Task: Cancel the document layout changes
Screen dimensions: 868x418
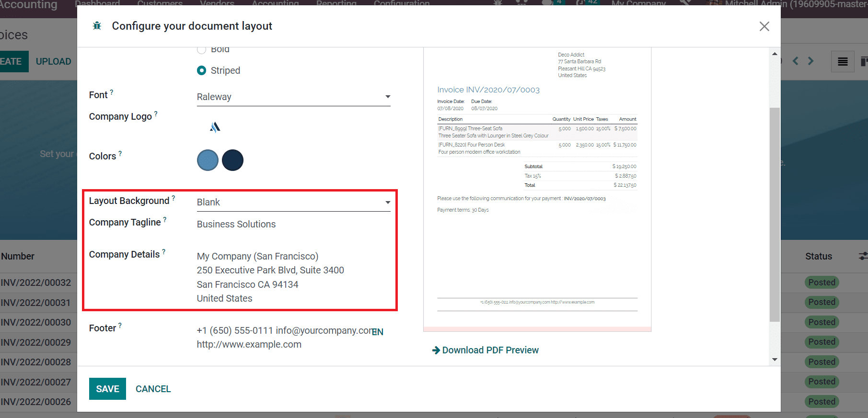Action: click(x=153, y=389)
